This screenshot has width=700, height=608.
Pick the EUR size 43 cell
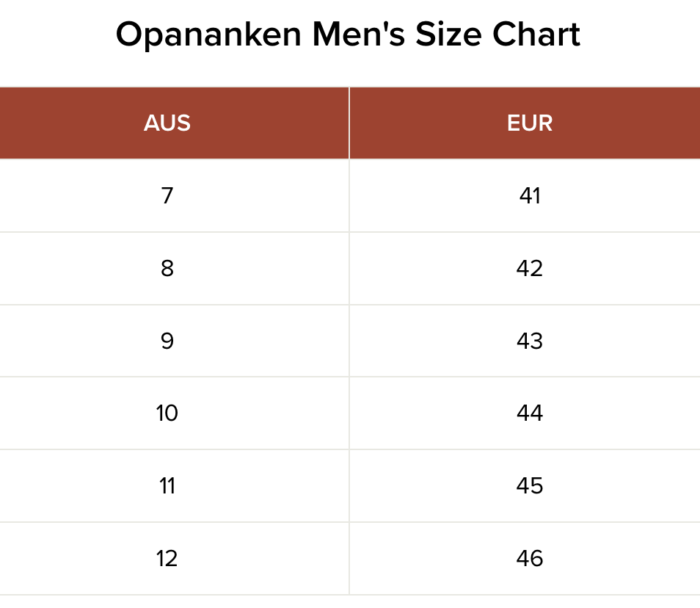[529, 341]
